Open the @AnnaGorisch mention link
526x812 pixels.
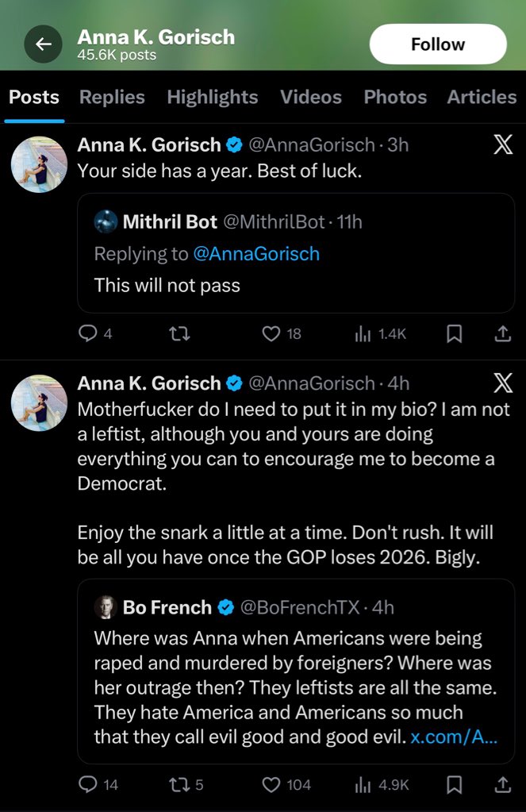(256, 254)
